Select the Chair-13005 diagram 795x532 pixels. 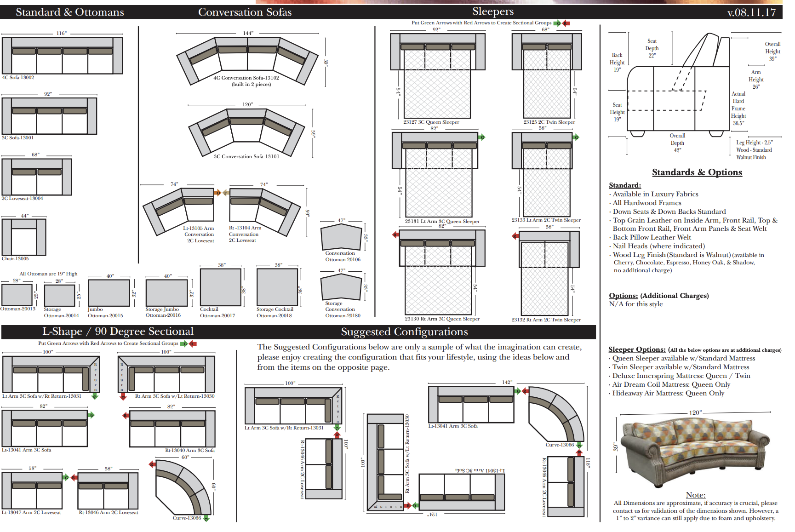[x=24, y=237]
